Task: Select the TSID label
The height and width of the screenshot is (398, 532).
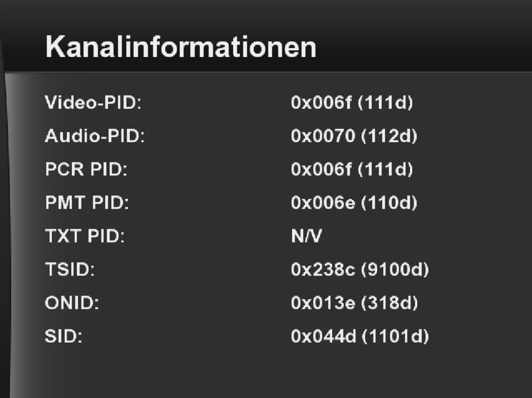Action: [70, 270]
